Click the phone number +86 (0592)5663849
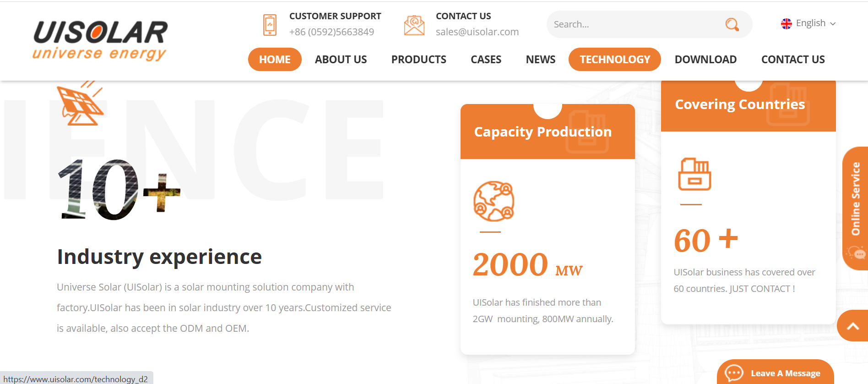Image resolution: width=868 pixels, height=384 pixels. pos(331,32)
